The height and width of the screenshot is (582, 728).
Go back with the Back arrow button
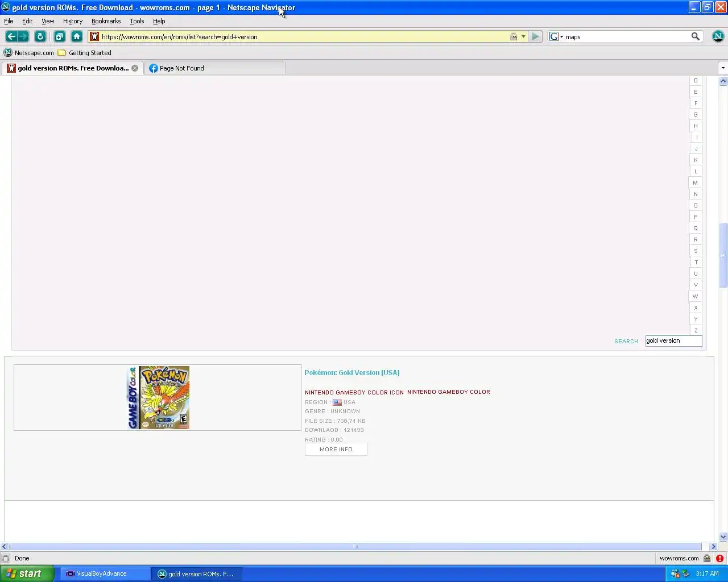(x=11, y=36)
